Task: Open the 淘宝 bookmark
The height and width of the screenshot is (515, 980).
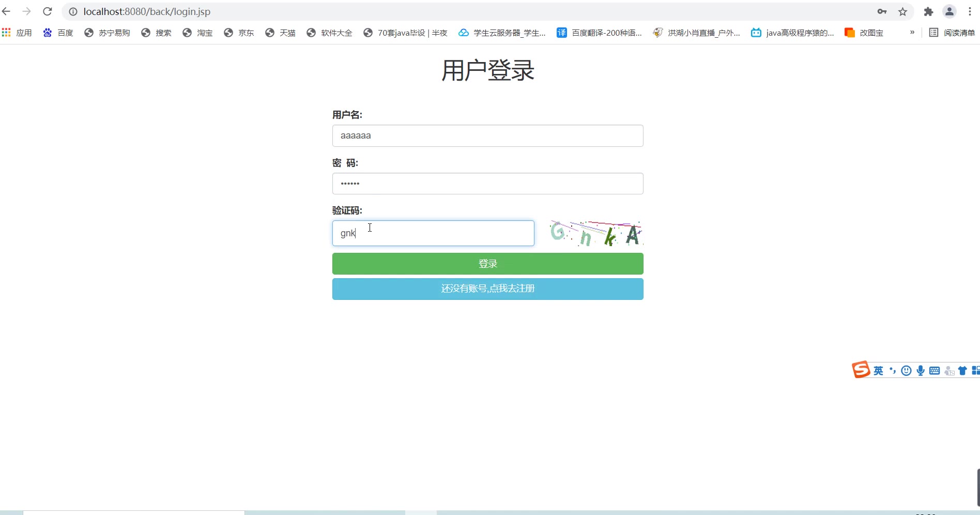Action: click(x=197, y=33)
